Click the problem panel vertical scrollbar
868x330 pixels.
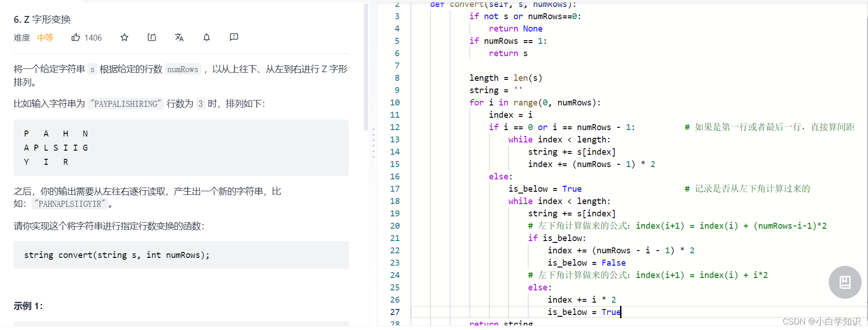click(366, 67)
